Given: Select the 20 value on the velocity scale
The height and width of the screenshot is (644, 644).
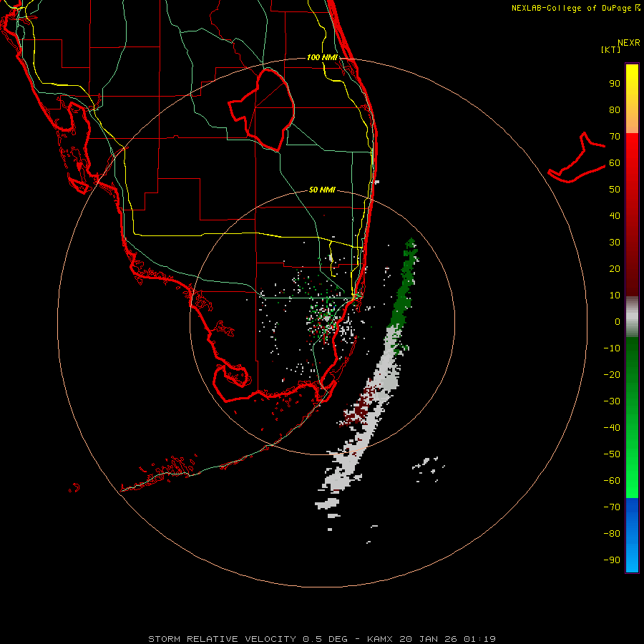Looking at the screenshot, I should pyautogui.click(x=615, y=269).
